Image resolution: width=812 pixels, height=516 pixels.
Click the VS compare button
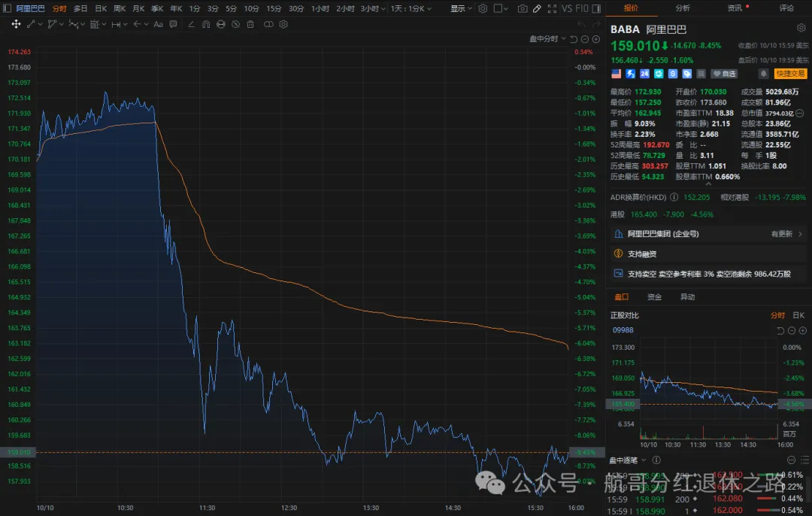coord(567,8)
